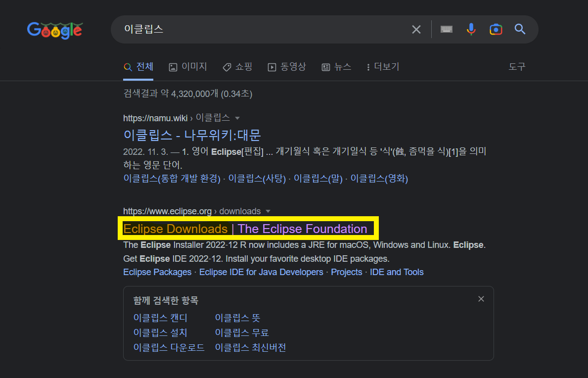Open the 이클립스(말) sitelink
The image size is (588, 378).
tap(318, 179)
